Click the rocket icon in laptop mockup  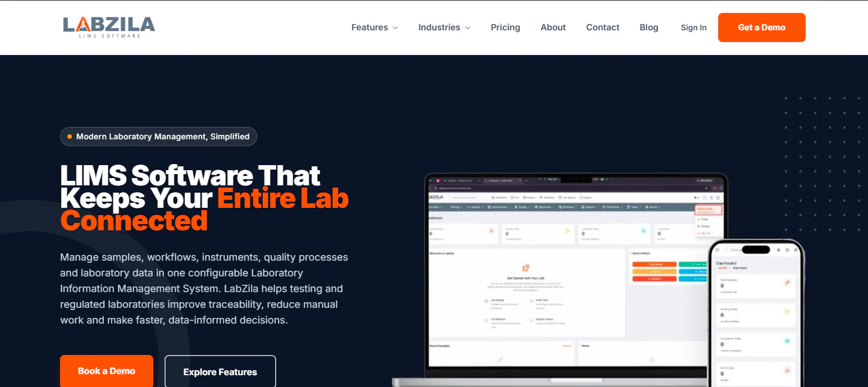526,268
